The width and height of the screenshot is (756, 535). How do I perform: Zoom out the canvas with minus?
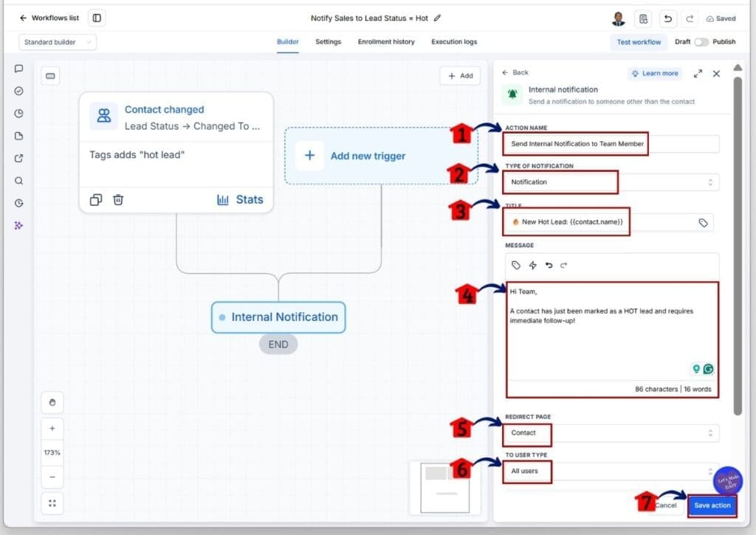click(52, 477)
